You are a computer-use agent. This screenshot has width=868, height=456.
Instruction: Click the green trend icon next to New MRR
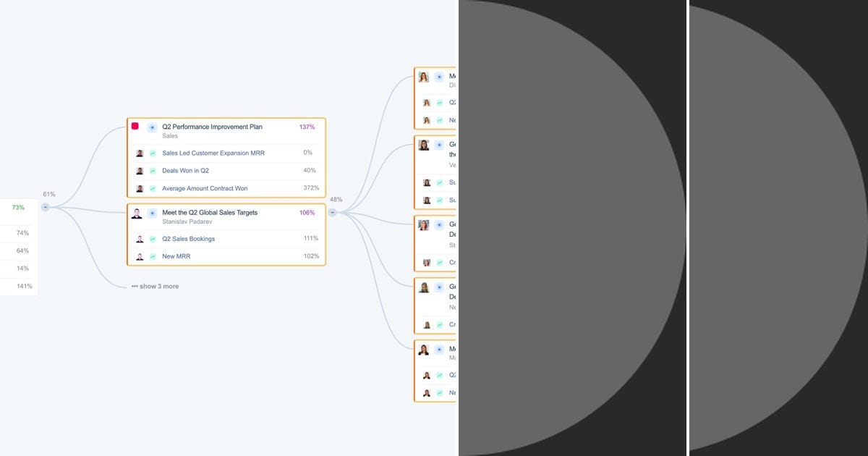click(153, 256)
